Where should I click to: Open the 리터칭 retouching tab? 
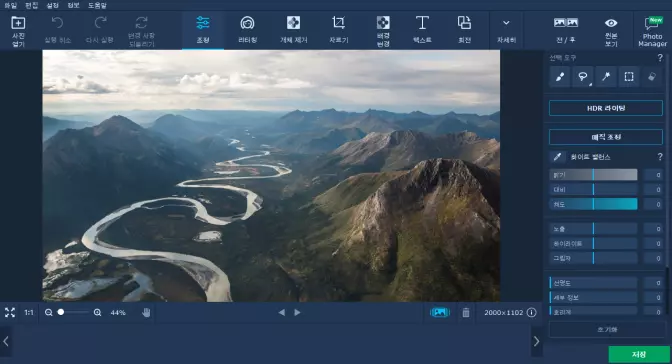click(247, 30)
